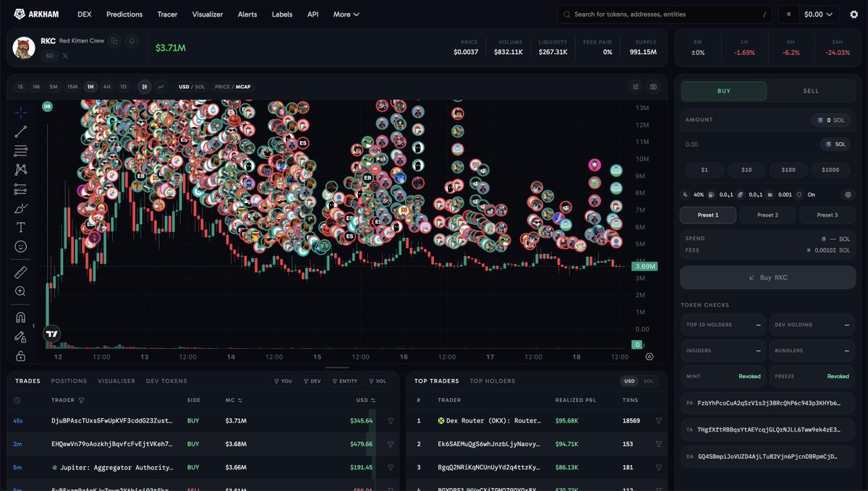Open chart axis settings gear
The image size is (868, 491).
tap(650, 356)
